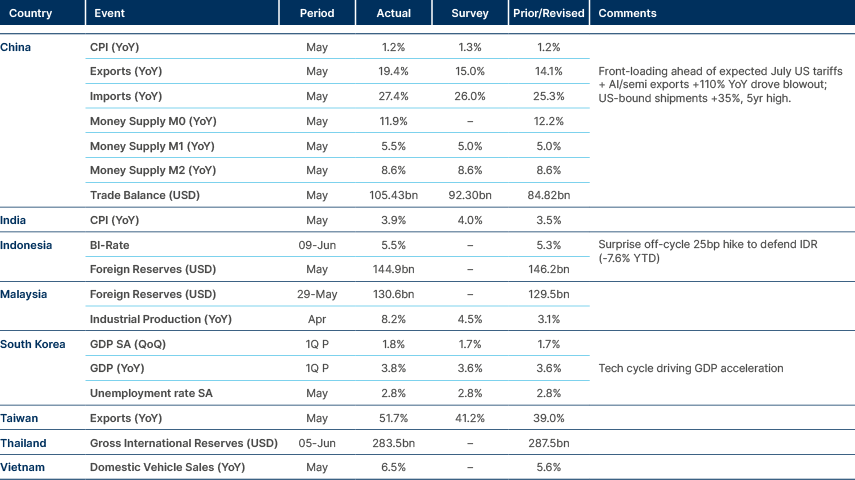The height and width of the screenshot is (480, 855).
Task: Click Money Supply M2 (YoY) event
Action: 153,170
